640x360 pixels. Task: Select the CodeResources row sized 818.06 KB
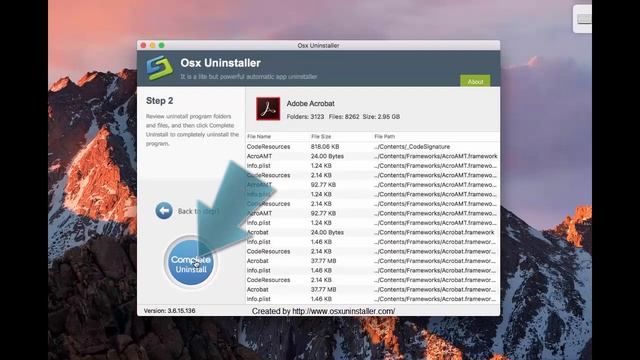tap(372, 147)
